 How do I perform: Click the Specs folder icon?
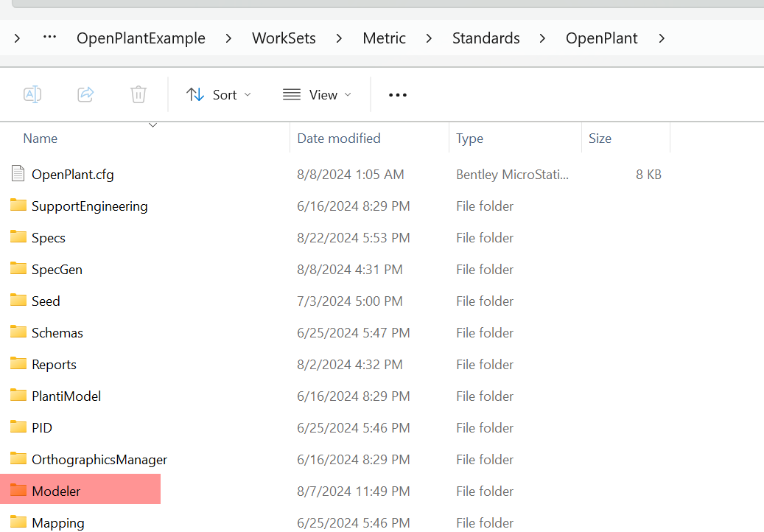point(18,237)
